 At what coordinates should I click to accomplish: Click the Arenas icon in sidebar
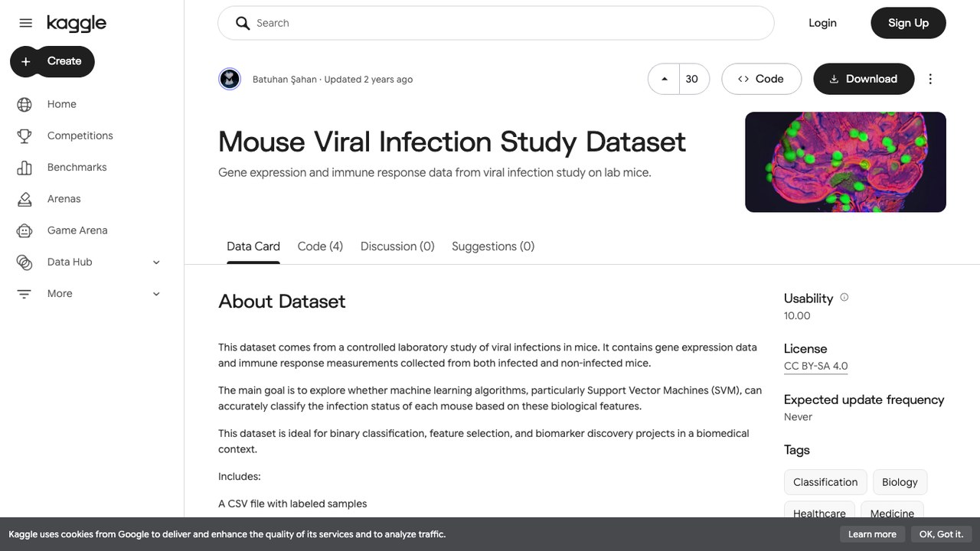(24, 199)
